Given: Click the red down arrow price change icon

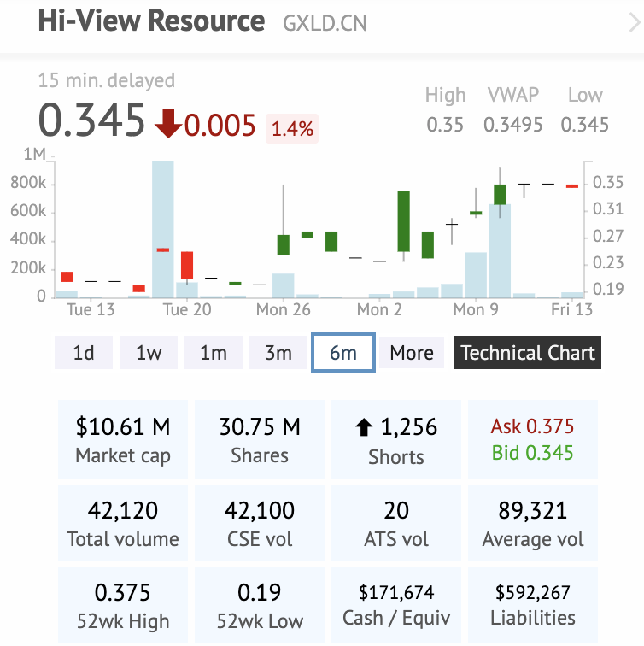Looking at the screenshot, I should click(x=168, y=124).
